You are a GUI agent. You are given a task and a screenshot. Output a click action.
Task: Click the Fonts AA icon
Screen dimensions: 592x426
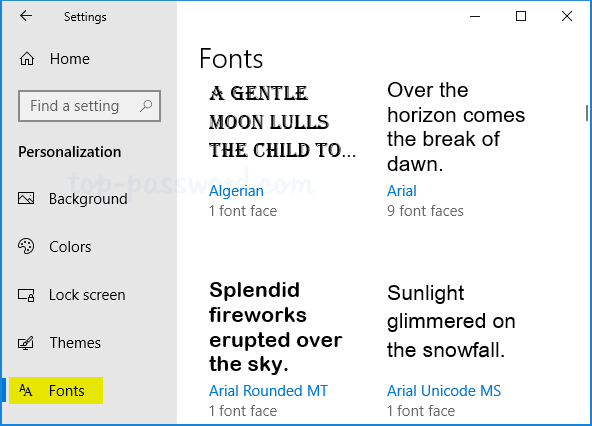point(26,390)
